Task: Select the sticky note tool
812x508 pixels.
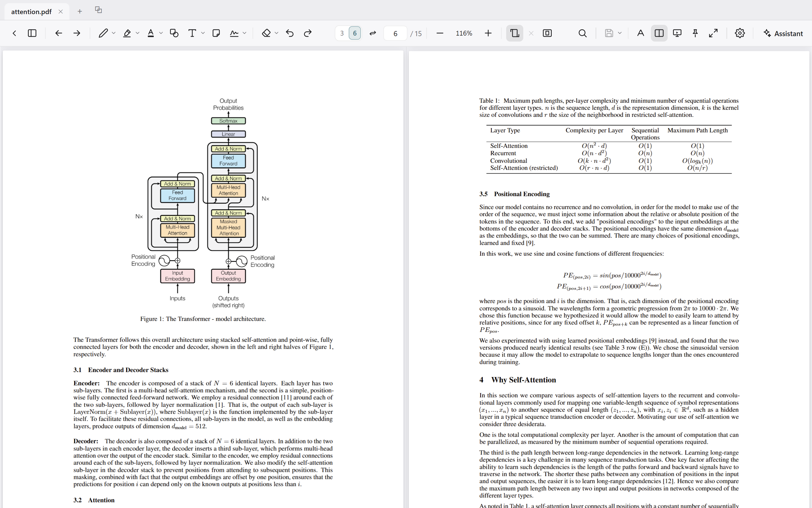Action: 217,33
